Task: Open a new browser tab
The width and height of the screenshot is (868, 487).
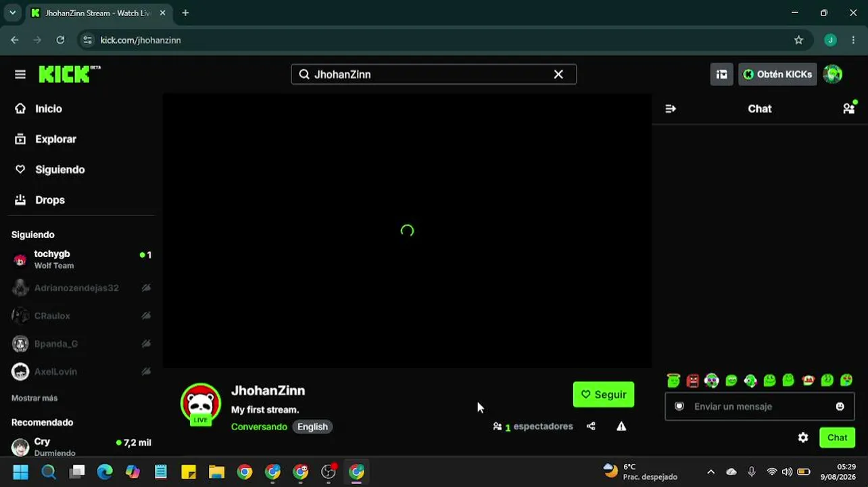Action: (x=185, y=13)
